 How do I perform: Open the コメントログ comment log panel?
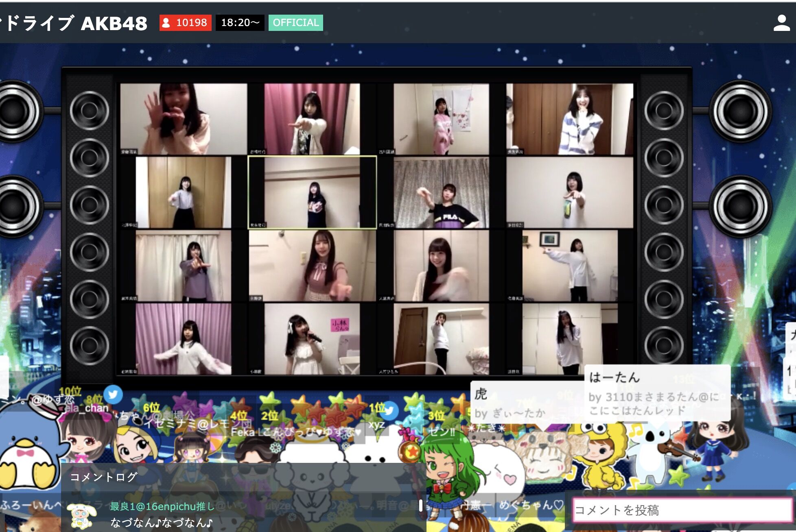coord(104,477)
